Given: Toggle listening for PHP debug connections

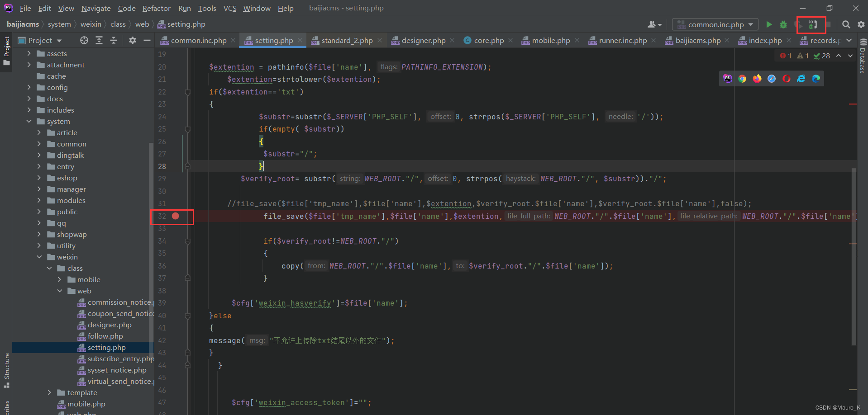Looking at the screenshot, I should tap(813, 24).
